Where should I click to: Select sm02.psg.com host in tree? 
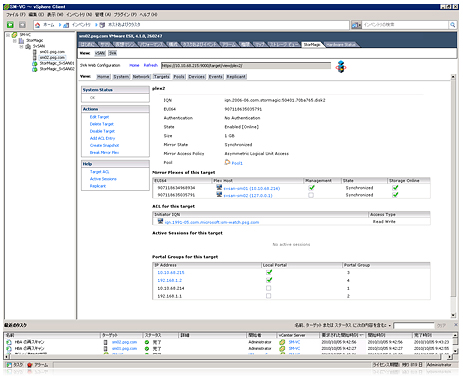coord(52,58)
